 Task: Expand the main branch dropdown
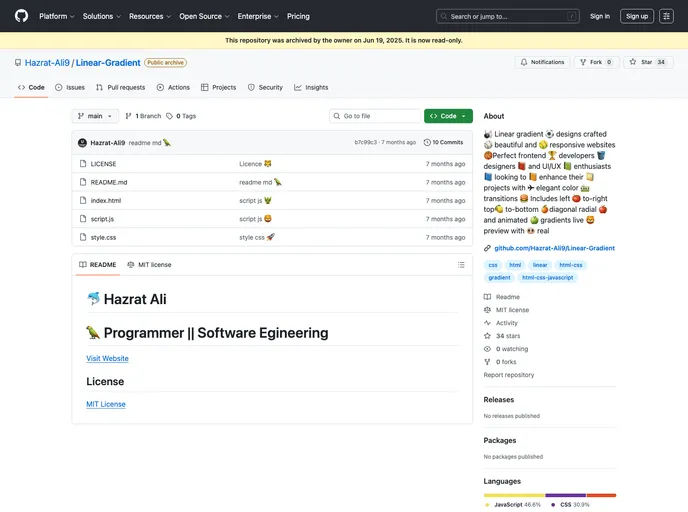[x=95, y=116]
